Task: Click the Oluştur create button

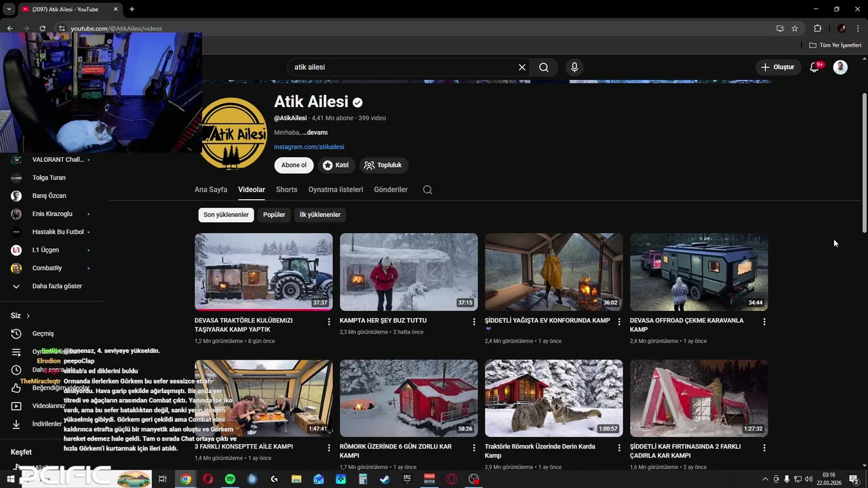Action: tap(777, 67)
